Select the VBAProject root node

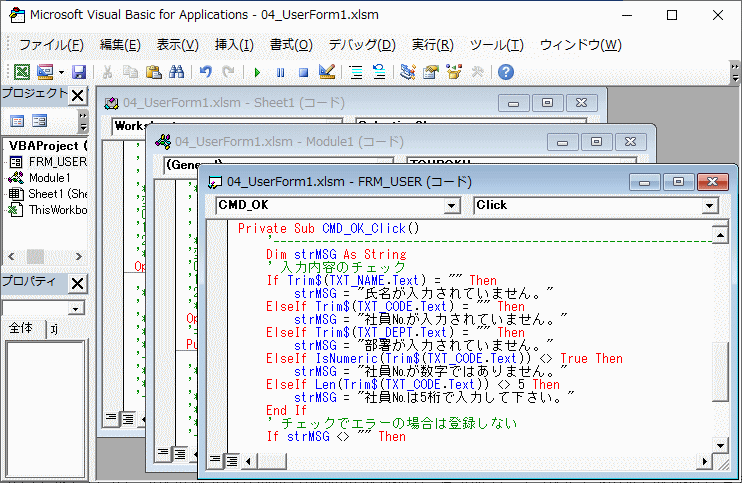pos(48,146)
